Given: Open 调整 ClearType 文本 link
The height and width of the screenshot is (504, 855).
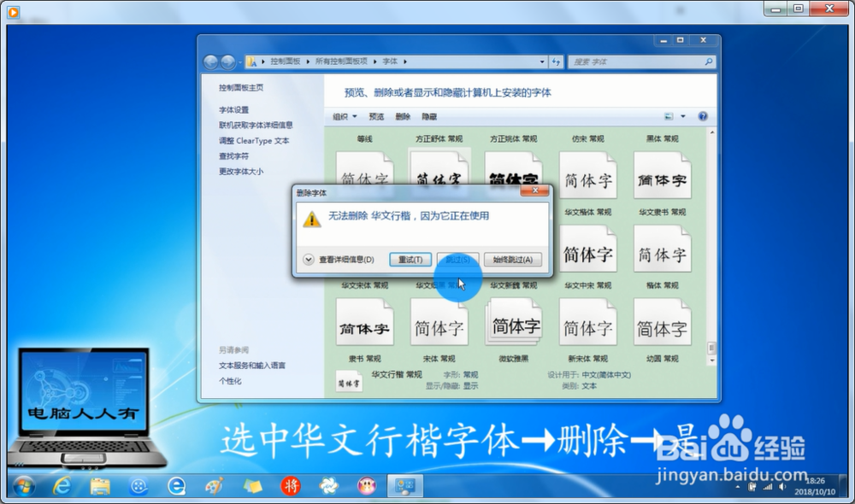Looking at the screenshot, I should point(254,141).
